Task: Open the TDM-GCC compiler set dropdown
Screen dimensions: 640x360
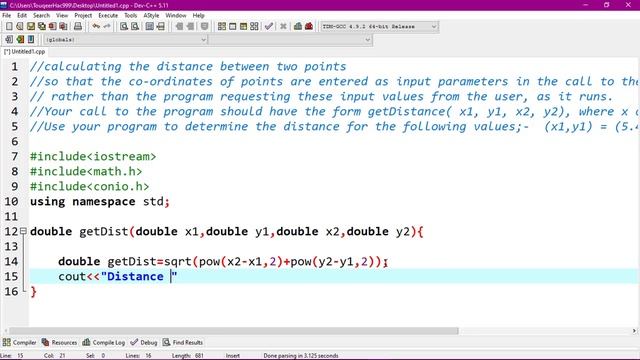Action: pos(379,27)
